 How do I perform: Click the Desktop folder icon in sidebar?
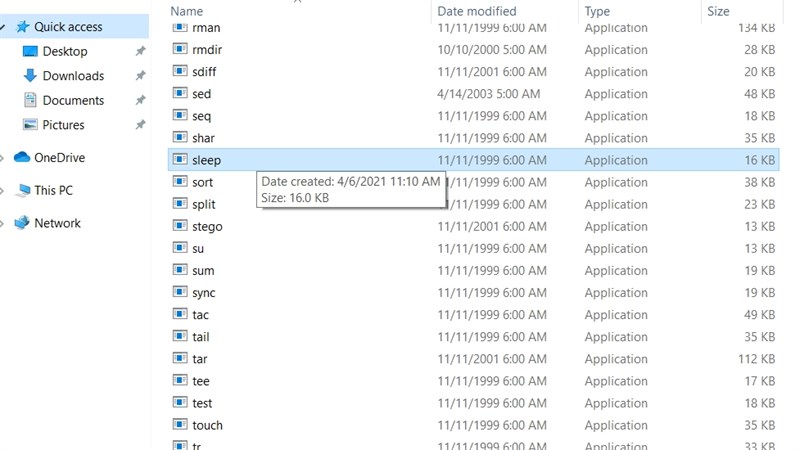click(x=30, y=51)
